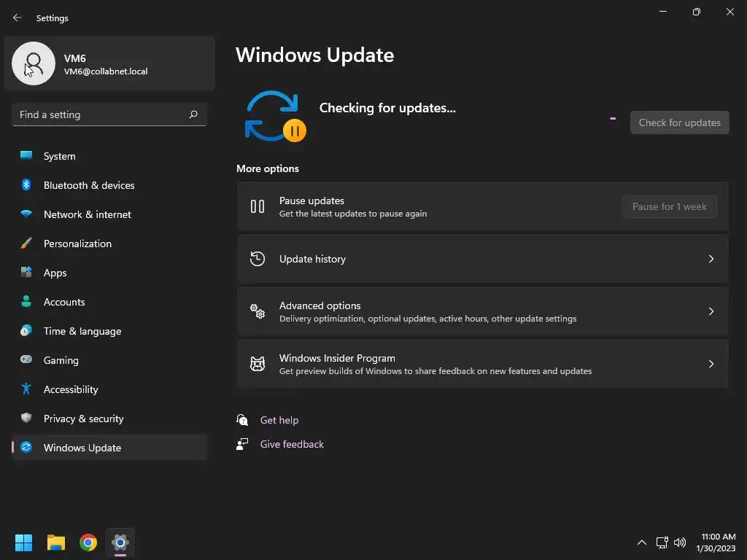Show hidden system tray icons
The width and height of the screenshot is (747, 560).
pyautogui.click(x=642, y=542)
